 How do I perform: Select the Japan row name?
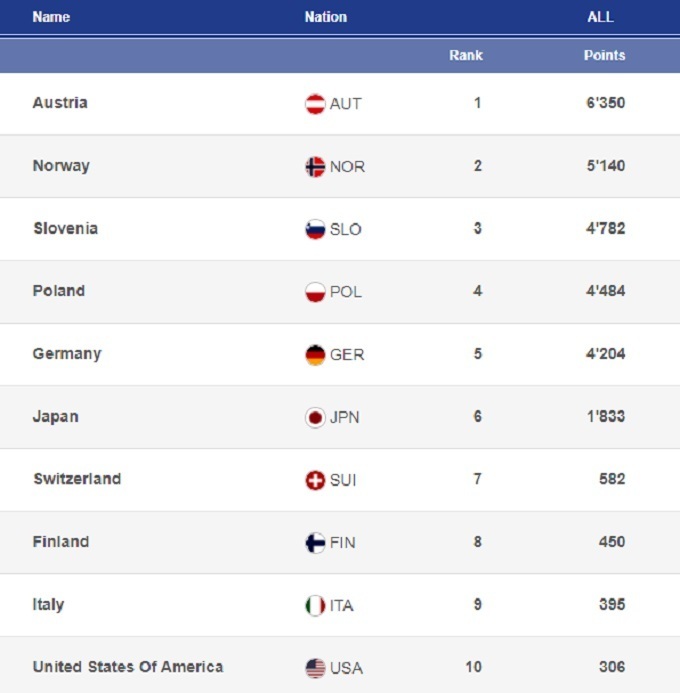pyautogui.click(x=56, y=416)
